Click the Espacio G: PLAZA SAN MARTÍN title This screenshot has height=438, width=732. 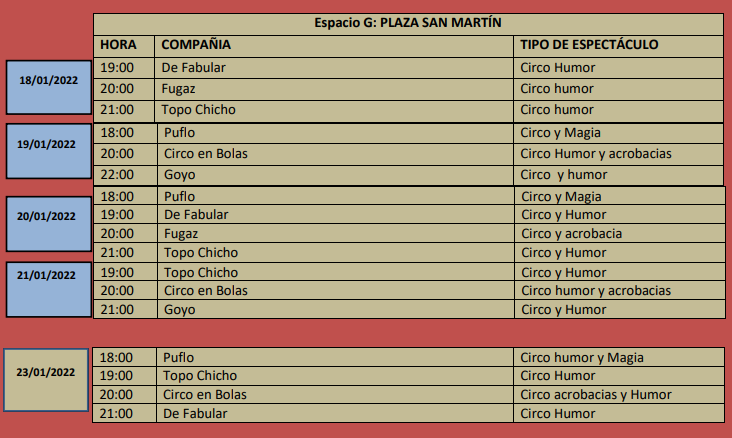[x=408, y=23]
